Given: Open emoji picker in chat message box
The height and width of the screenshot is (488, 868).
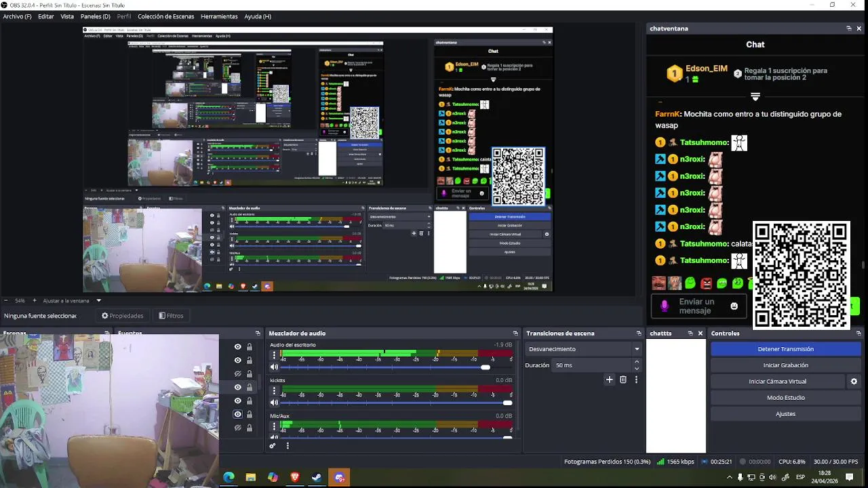Looking at the screenshot, I should pos(734,306).
